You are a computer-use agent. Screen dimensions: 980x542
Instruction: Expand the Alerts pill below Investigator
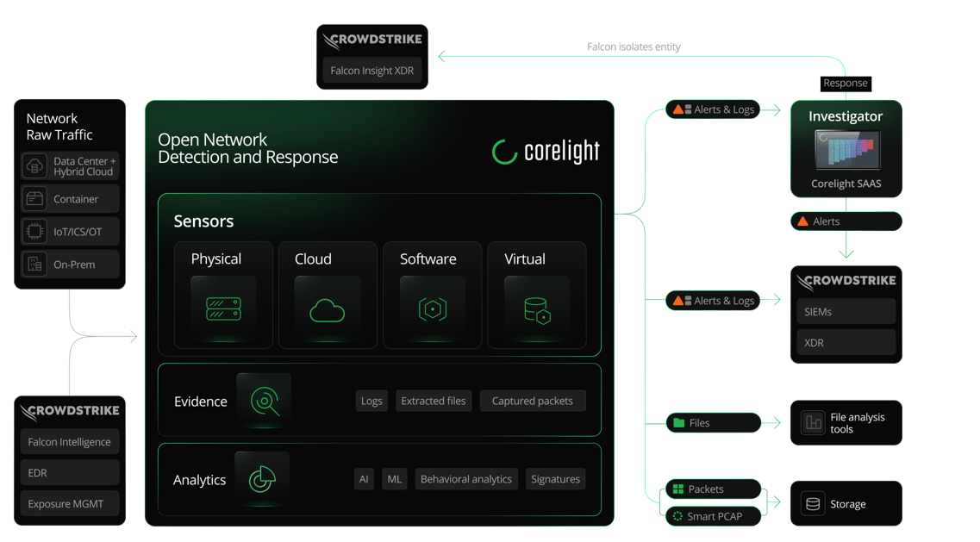point(846,221)
